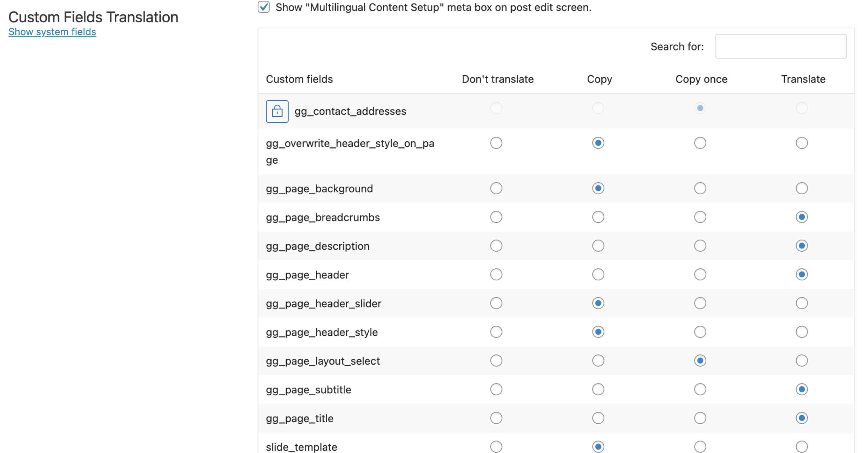Set gg_overwrite_header_style_on_page to Don't translate
Image resolution: width=868 pixels, height=453 pixels.
click(496, 143)
